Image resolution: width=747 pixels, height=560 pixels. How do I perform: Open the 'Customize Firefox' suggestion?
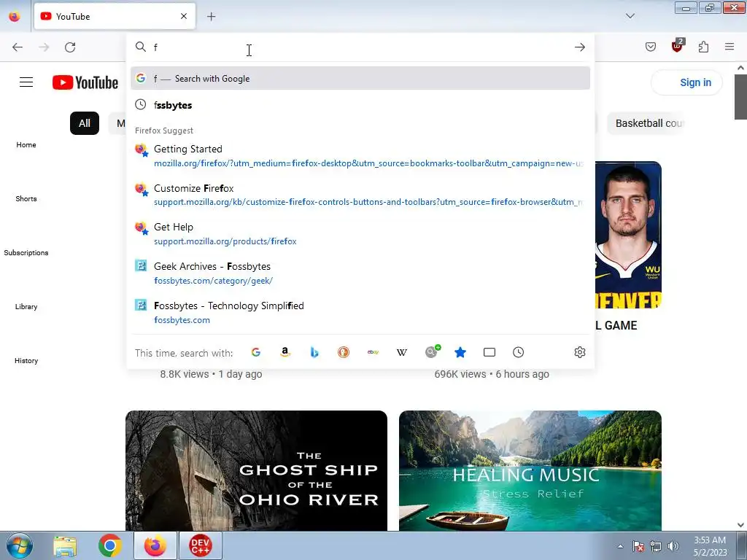point(360,195)
